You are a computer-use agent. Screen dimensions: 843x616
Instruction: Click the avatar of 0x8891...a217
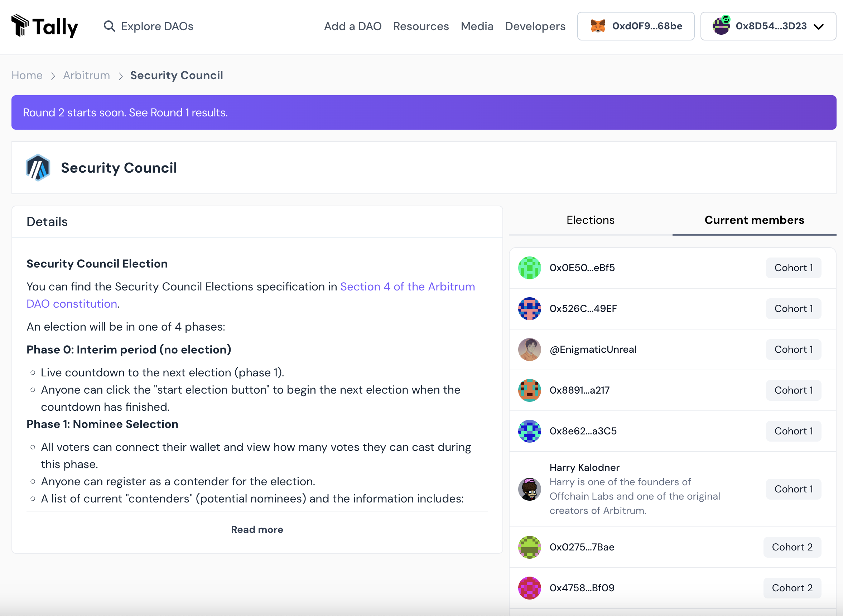tap(529, 390)
